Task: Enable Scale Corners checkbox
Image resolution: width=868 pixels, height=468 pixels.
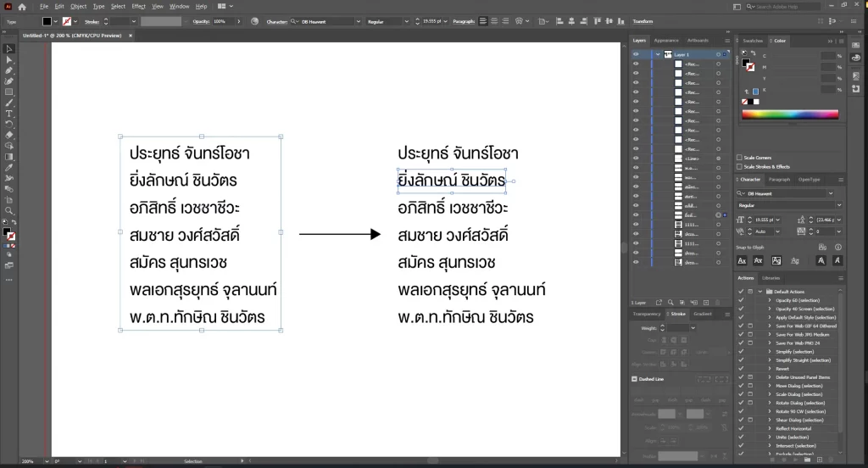Action: [739, 158]
